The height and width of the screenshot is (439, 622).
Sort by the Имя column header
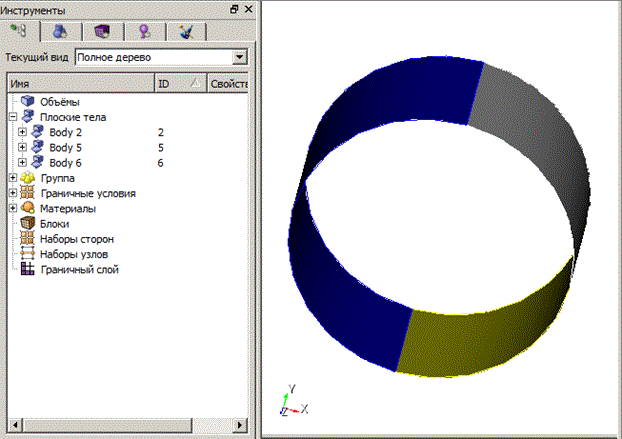coord(81,84)
